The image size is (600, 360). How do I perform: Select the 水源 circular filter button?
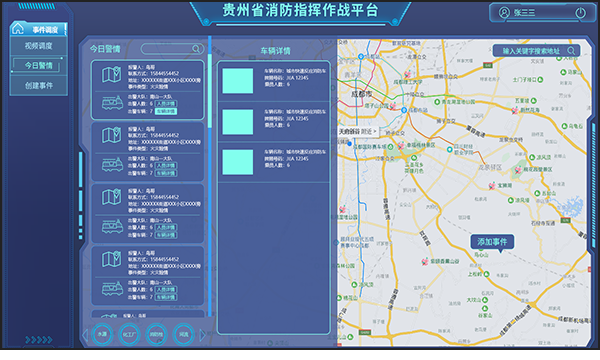(x=102, y=334)
